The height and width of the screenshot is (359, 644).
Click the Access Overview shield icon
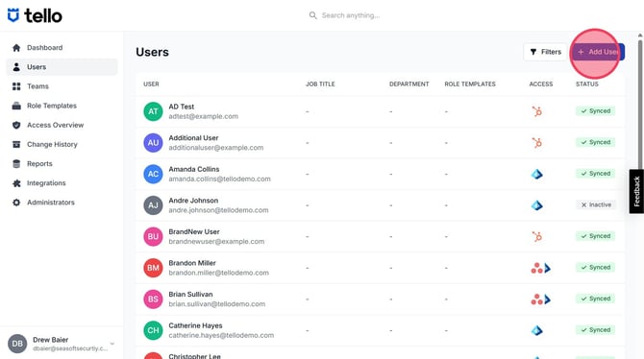[16, 125]
